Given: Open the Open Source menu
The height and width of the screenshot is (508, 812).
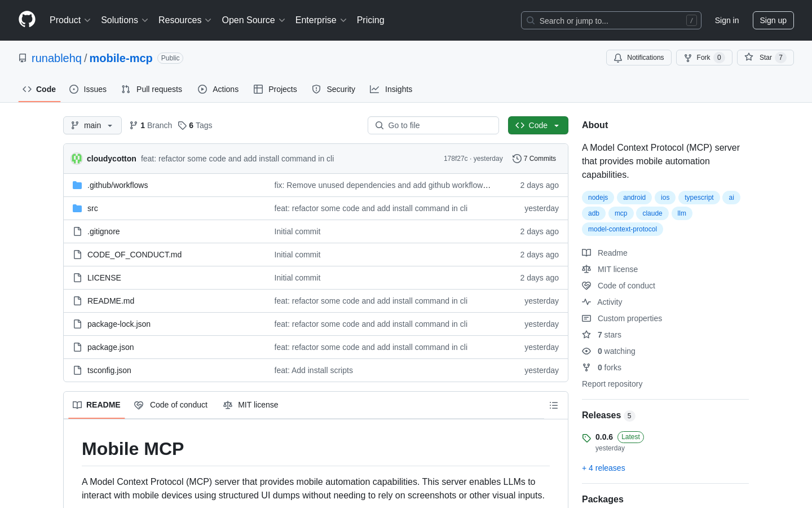Looking at the screenshot, I should (254, 20).
